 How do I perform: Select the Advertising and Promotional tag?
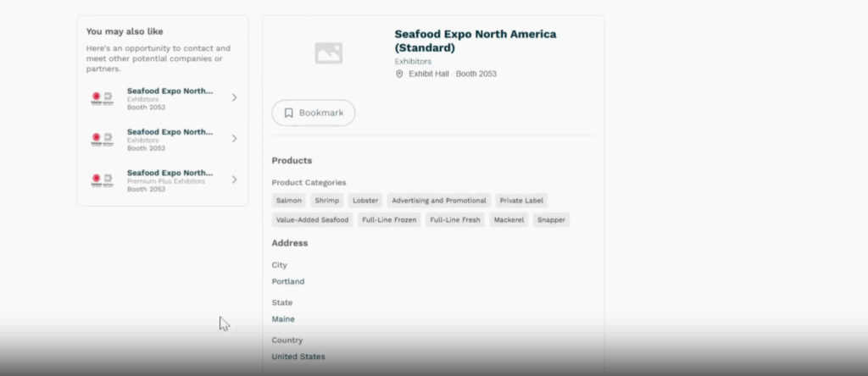439,201
